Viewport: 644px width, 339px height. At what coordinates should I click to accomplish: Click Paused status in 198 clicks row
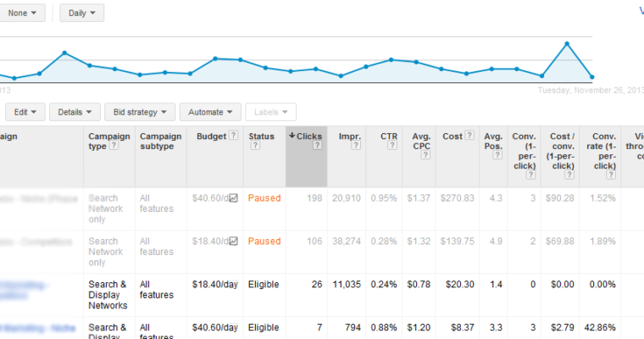tap(264, 198)
